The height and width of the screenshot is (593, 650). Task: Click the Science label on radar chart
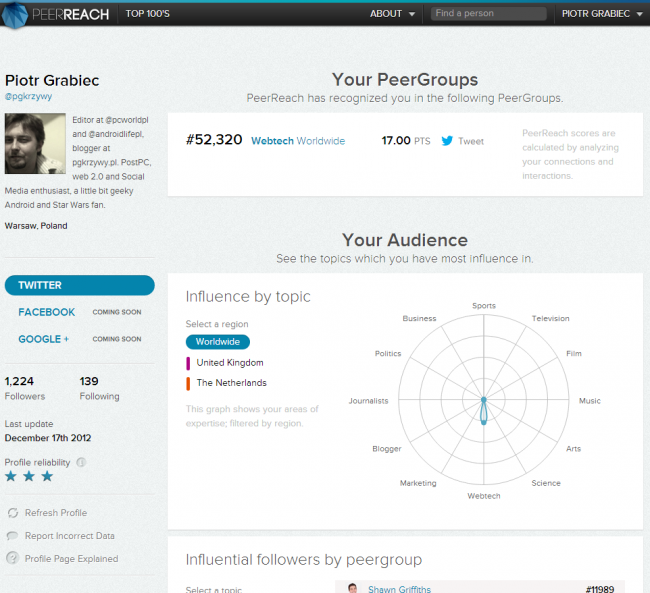point(546,483)
